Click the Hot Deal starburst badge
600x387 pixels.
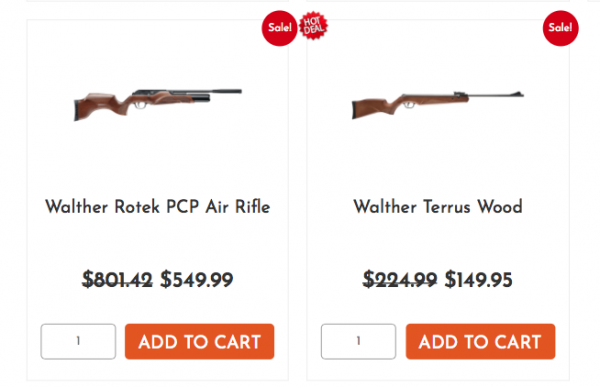[x=313, y=26]
